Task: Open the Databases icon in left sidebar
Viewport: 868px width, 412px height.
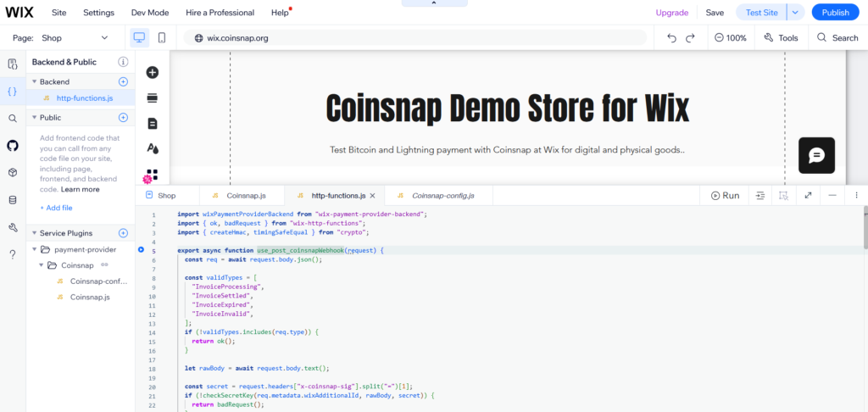Action: point(13,200)
